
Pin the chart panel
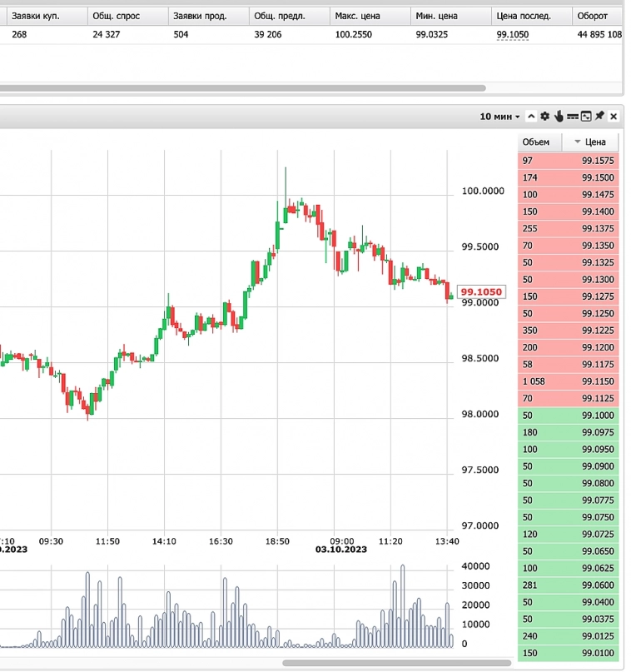pos(599,117)
